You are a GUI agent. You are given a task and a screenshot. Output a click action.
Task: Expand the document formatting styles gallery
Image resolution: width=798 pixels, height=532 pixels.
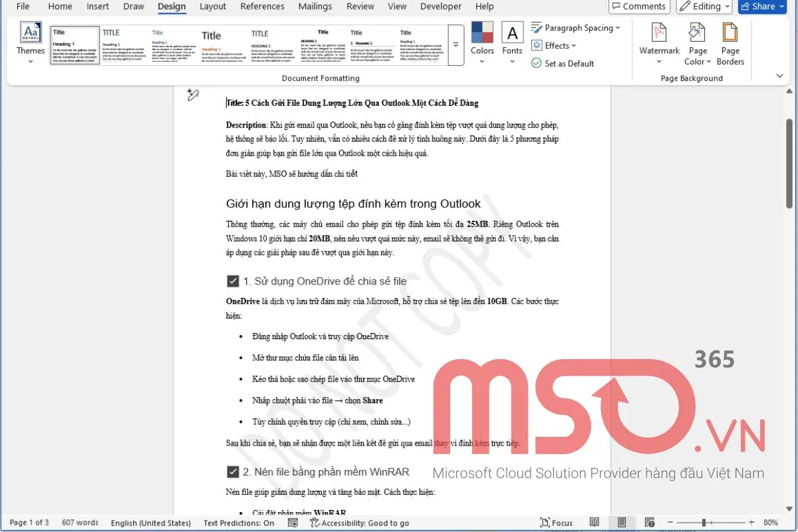pyautogui.click(x=456, y=45)
